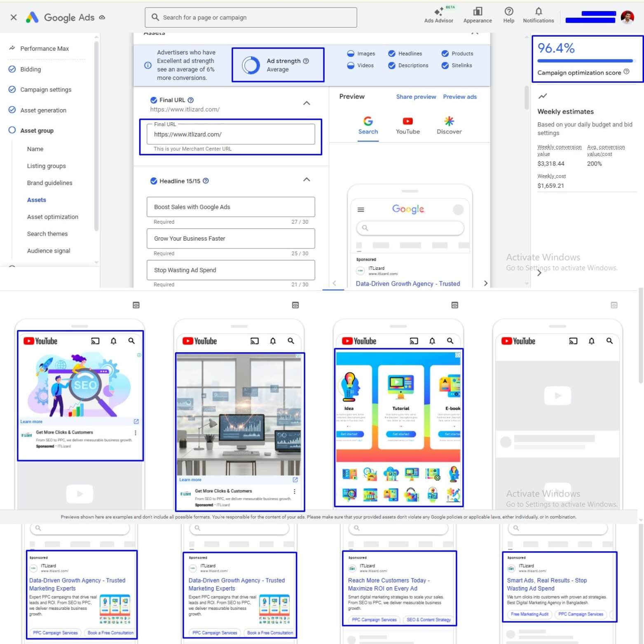Screen dimensions: 644x644
Task: Switch preview to the YouTube tab
Action: click(x=407, y=125)
